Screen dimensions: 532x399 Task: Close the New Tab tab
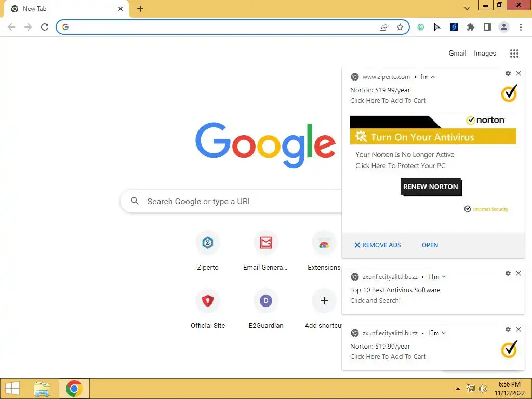click(121, 9)
